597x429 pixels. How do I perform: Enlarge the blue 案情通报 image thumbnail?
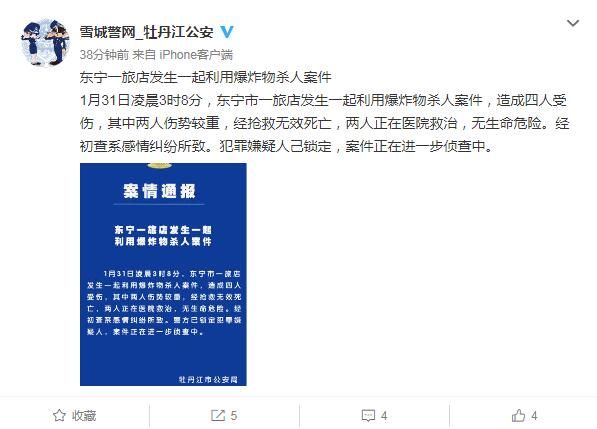click(163, 274)
